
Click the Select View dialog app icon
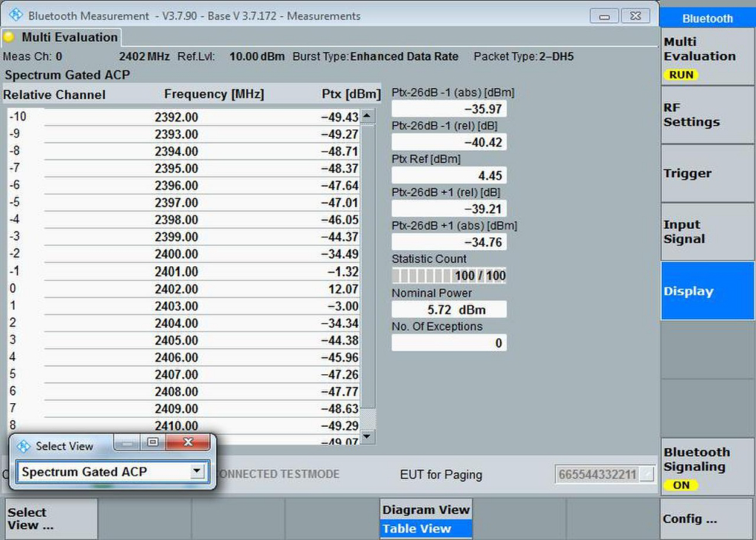(x=23, y=447)
